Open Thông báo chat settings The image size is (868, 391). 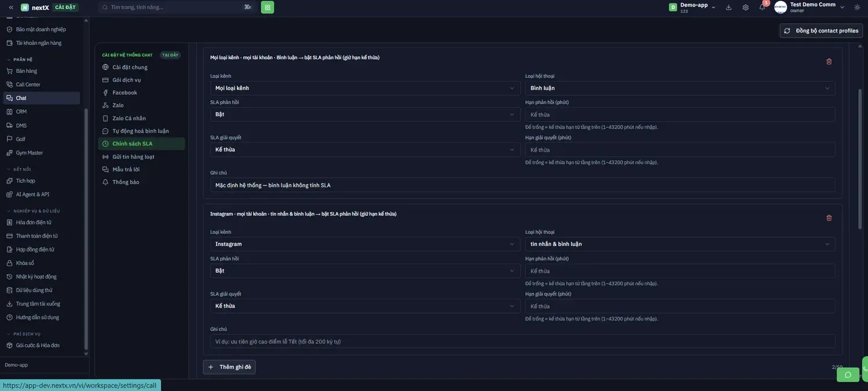click(x=141, y=182)
